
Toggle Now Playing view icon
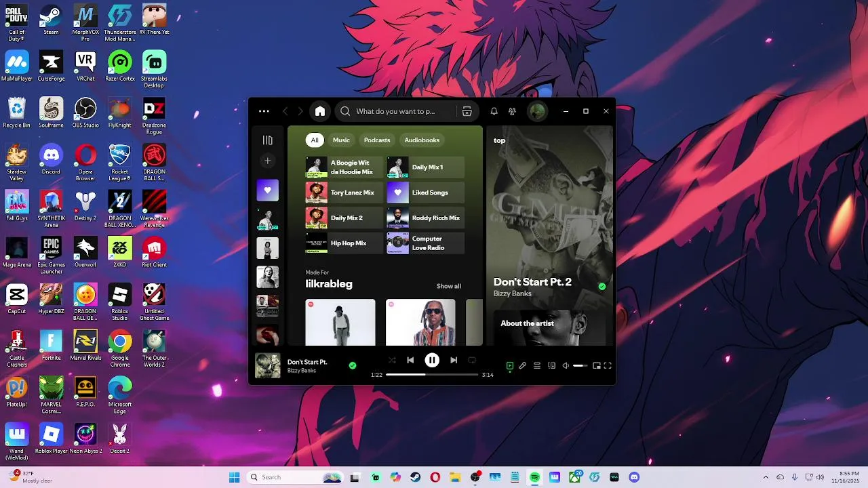tap(510, 365)
